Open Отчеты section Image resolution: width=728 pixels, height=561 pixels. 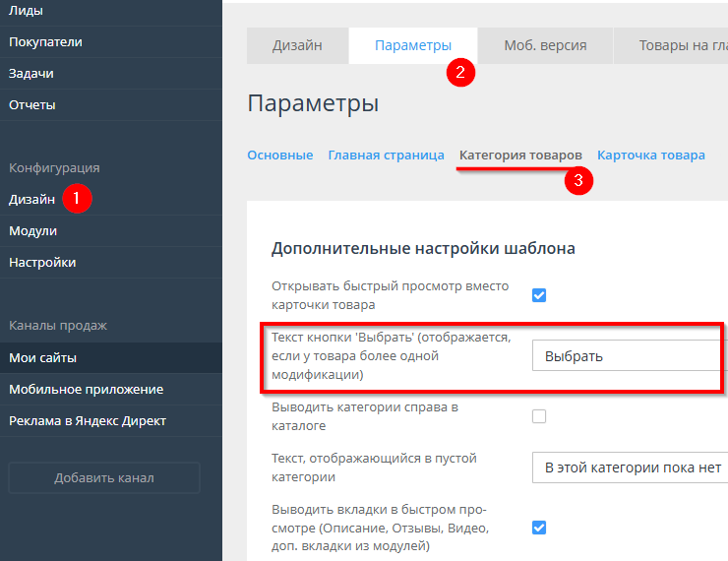click(x=32, y=104)
